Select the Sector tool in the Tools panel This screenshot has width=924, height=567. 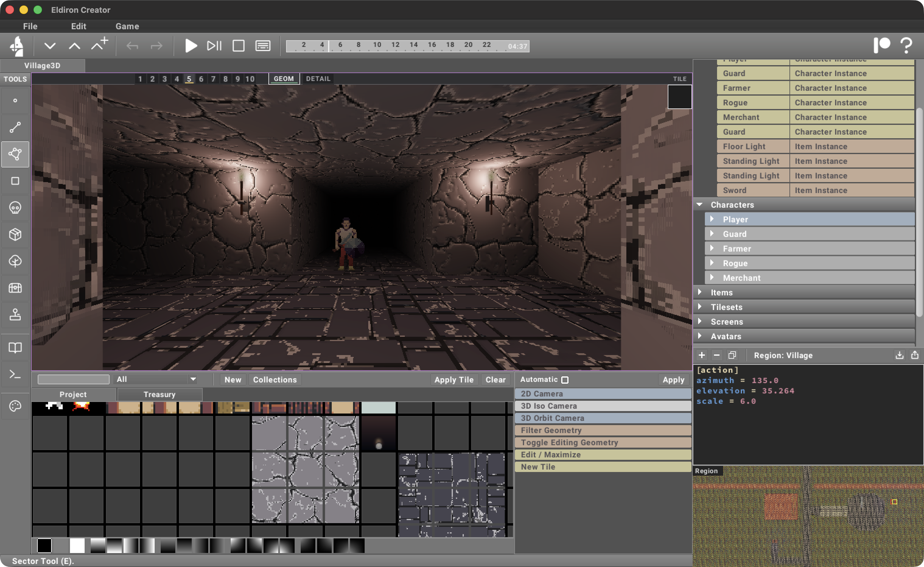[15, 154]
